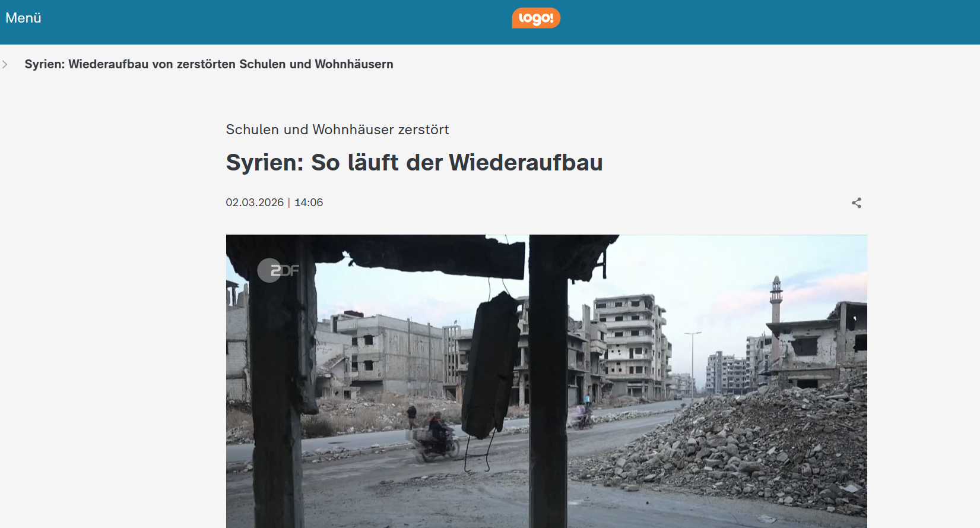Click the ZDF watermark logo in video
Screen dimensions: 980x528
pos(278,270)
